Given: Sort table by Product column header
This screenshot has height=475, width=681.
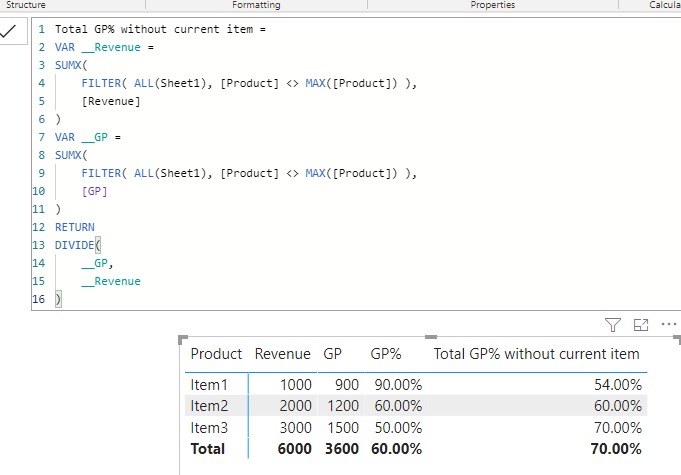Looking at the screenshot, I should tap(216, 354).
